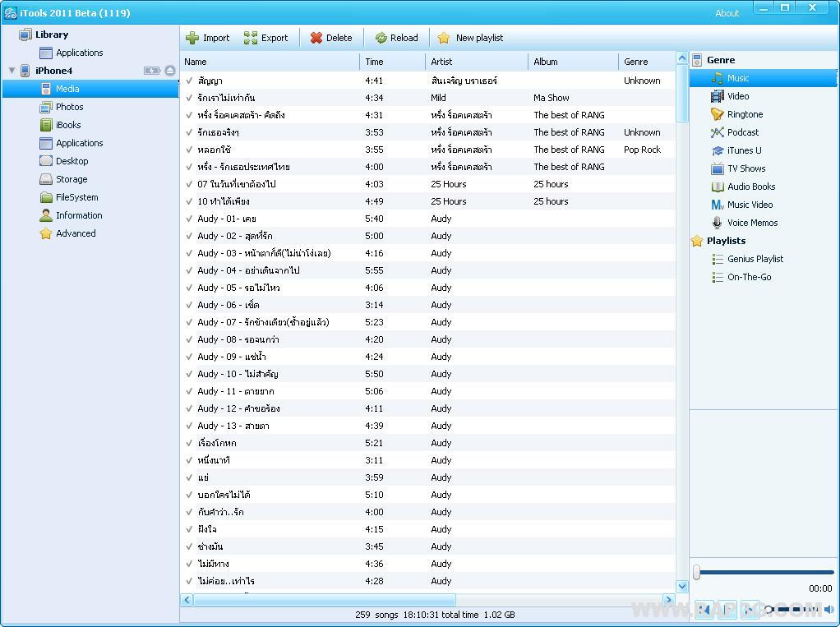Image resolution: width=840 pixels, height=627 pixels.
Task: Click the next track button
Action: [750, 609]
